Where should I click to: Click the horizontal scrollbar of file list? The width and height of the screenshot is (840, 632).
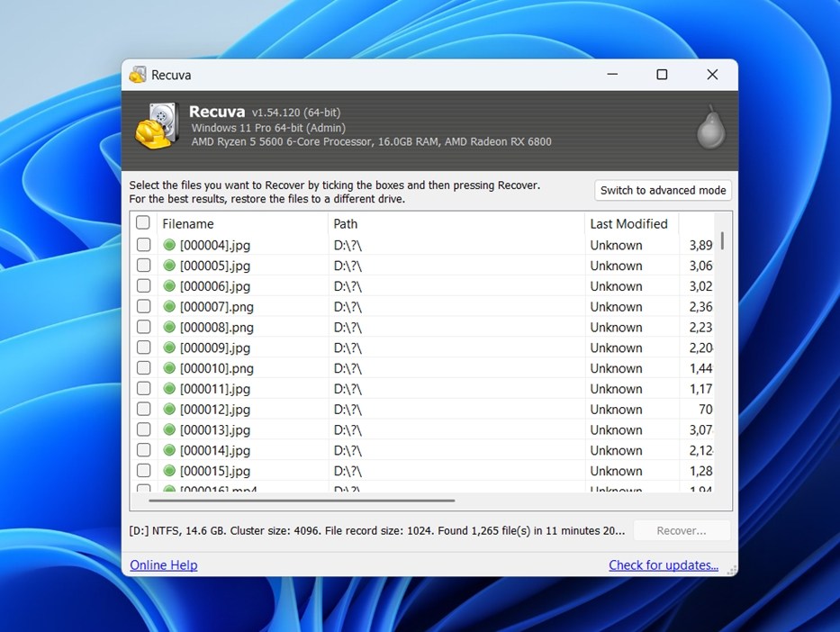302,500
